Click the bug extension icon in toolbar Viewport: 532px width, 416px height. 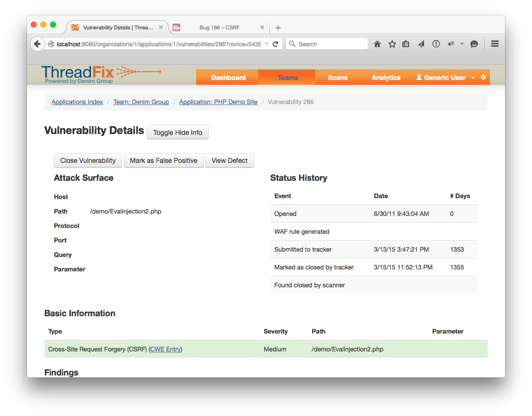[x=451, y=44]
